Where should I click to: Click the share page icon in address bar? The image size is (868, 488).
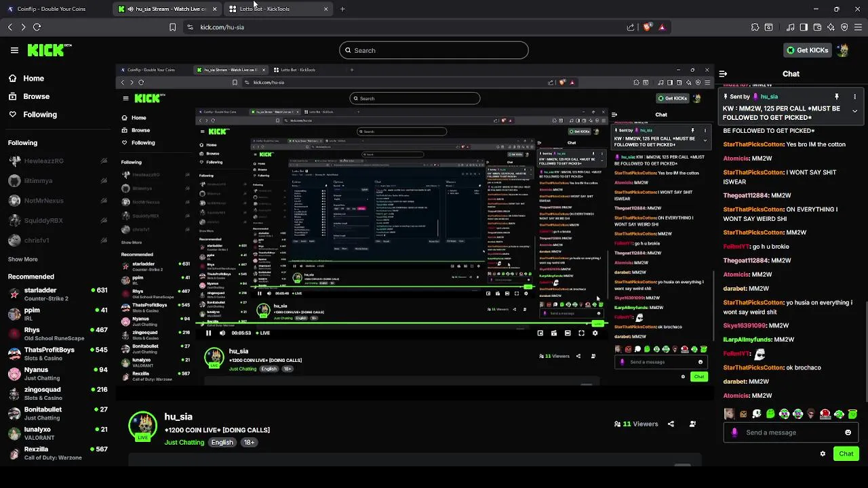coord(631,27)
